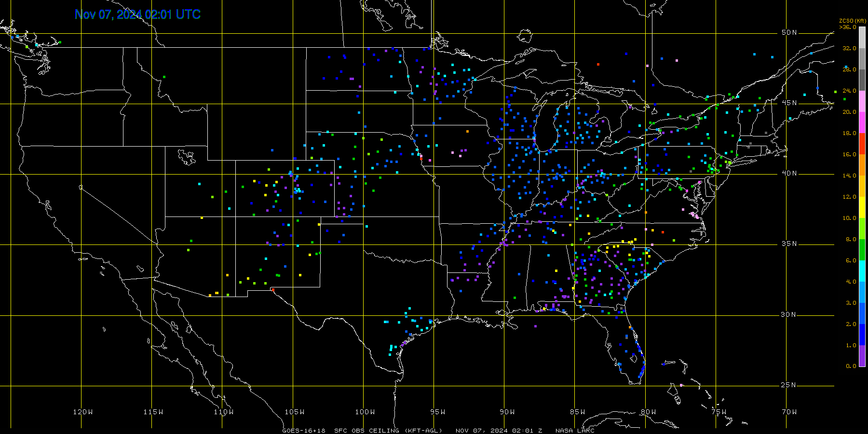Click the '50N' latitude label

[x=789, y=32]
